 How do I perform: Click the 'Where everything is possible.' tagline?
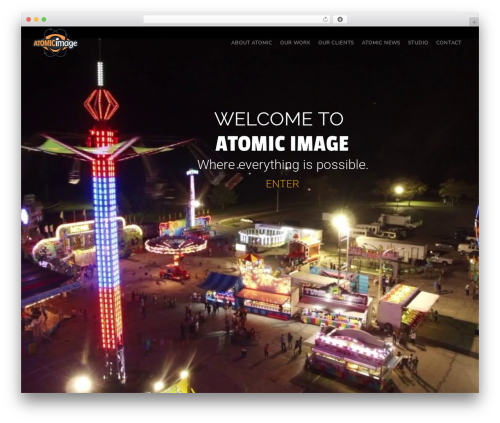tap(283, 165)
